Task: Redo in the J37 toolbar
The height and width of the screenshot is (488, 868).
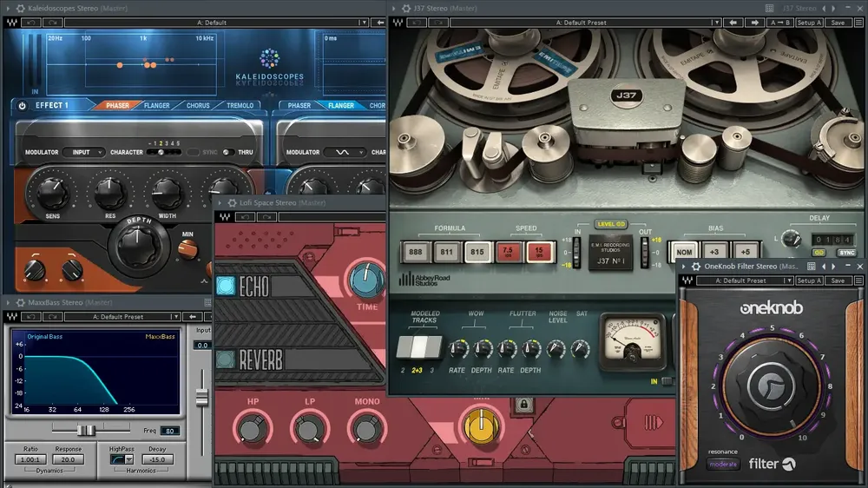Action: tap(437, 23)
